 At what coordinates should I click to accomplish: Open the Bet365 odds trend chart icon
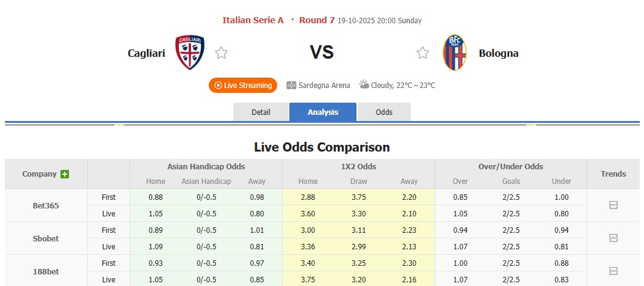(x=613, y=205)
